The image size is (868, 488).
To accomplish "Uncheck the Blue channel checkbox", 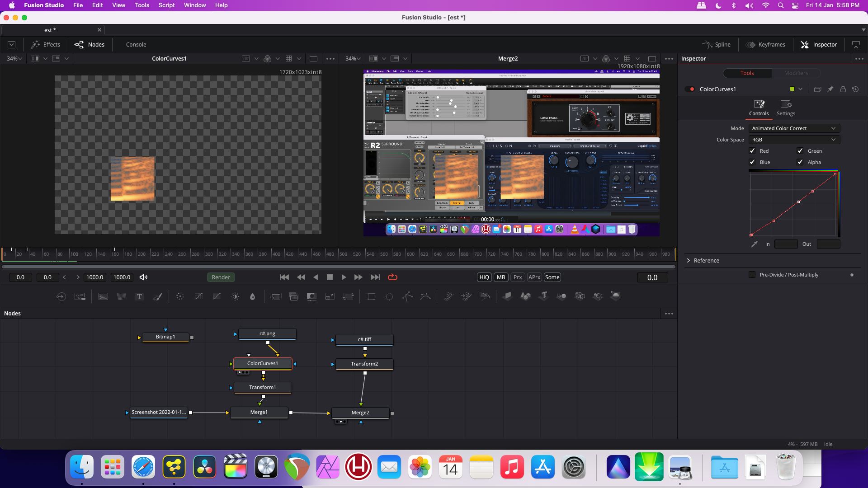I will [x=752, y=162].
